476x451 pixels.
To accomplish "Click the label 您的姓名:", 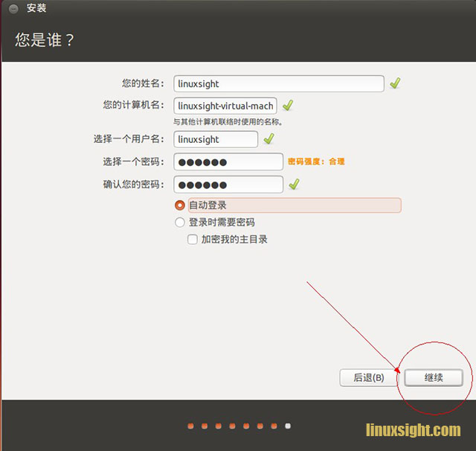I will 143,83.
